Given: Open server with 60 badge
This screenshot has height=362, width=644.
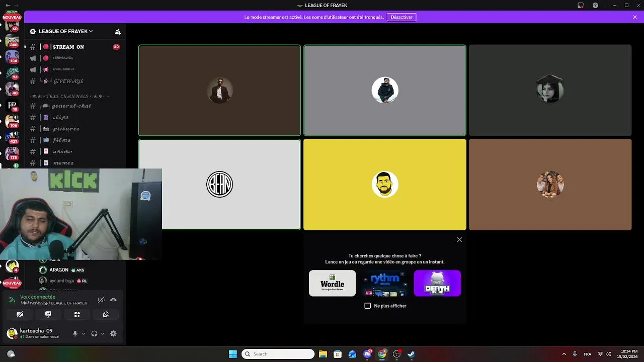Looking at the screenshot, I should (x=12, y=25).
